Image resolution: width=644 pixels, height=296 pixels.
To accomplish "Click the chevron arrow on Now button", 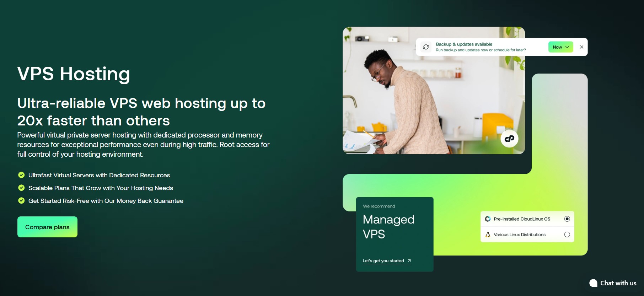I will pyautogui.click(x=567, y=47).
